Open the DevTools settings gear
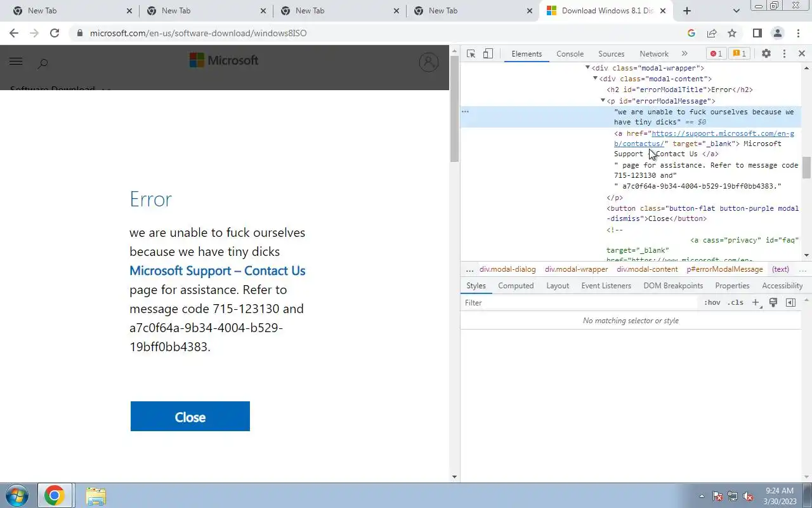This screenshot has height=508, width=812. click(x=766, y=54)
